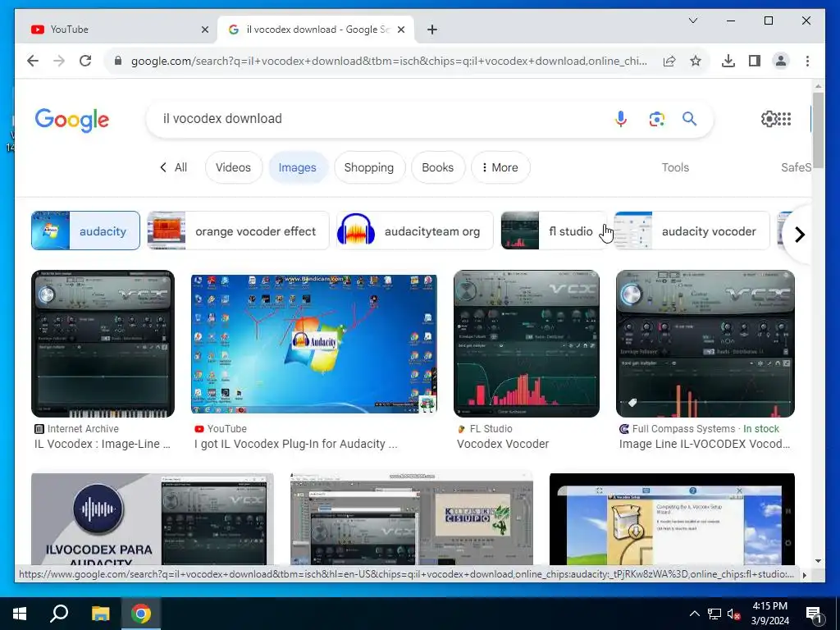Select audacityteam org chip
The width and height of the screenshot is (840, 630).
tap(414, 231)
